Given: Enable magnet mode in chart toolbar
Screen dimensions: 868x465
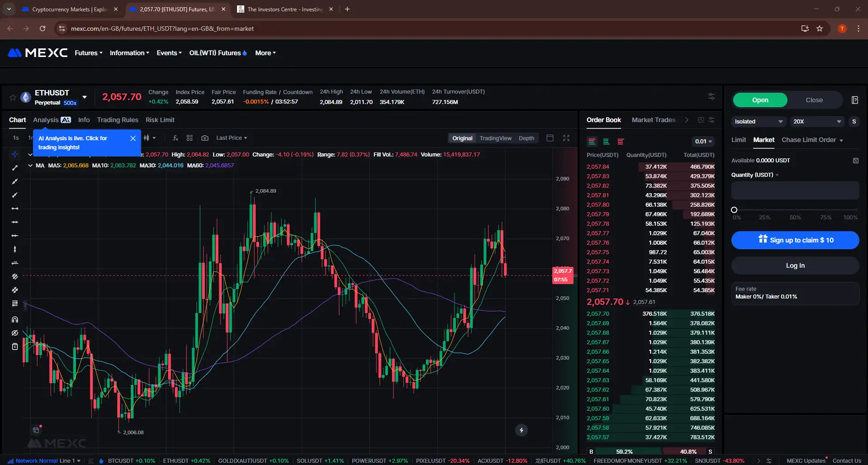Looking at the screenshot, I should coord(15,319).
